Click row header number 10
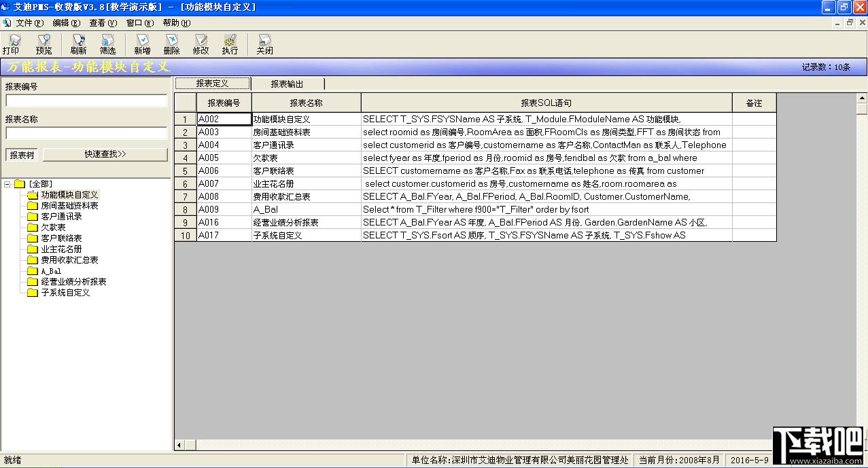Viewport: 868px width, 468px height. point(186,235)
